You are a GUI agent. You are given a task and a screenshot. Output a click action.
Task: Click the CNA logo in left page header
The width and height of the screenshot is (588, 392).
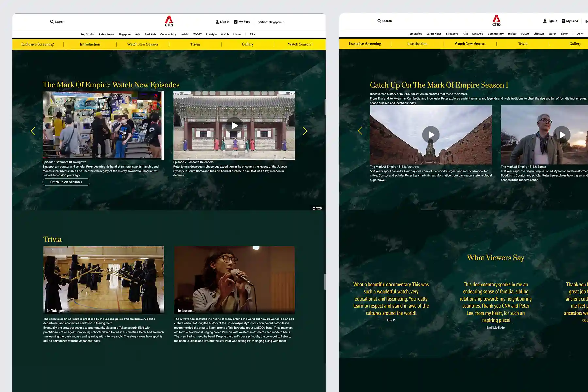pos(169,21)
